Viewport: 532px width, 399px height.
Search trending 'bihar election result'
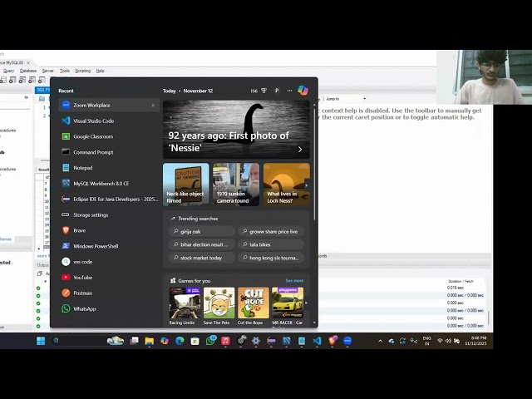(x=201, y=244)
